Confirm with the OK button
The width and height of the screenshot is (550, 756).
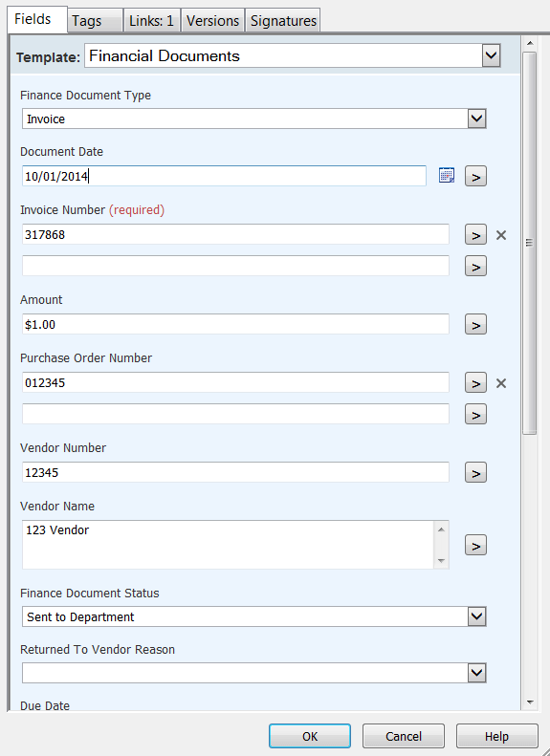tap(310, 736)
